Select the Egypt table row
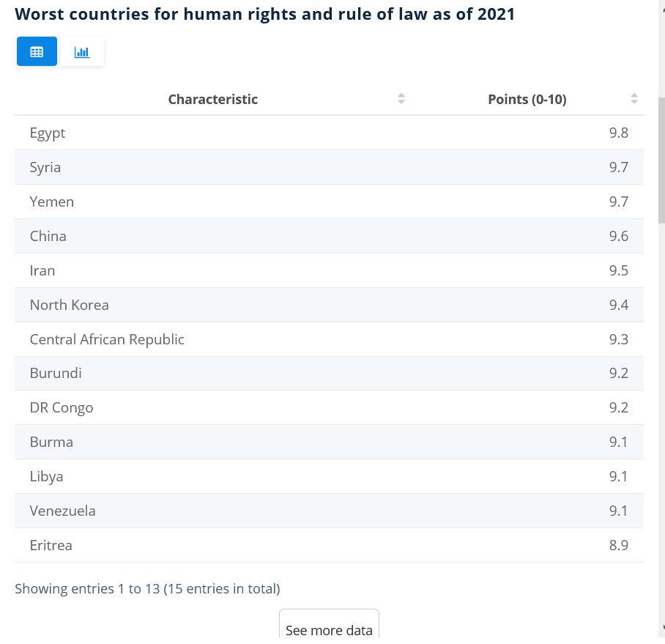 [x=329, y=133]
